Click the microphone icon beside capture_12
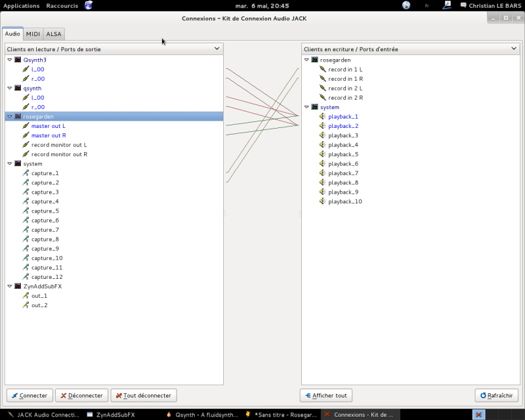Screen dimensions: 525x420 click(26, 277)
